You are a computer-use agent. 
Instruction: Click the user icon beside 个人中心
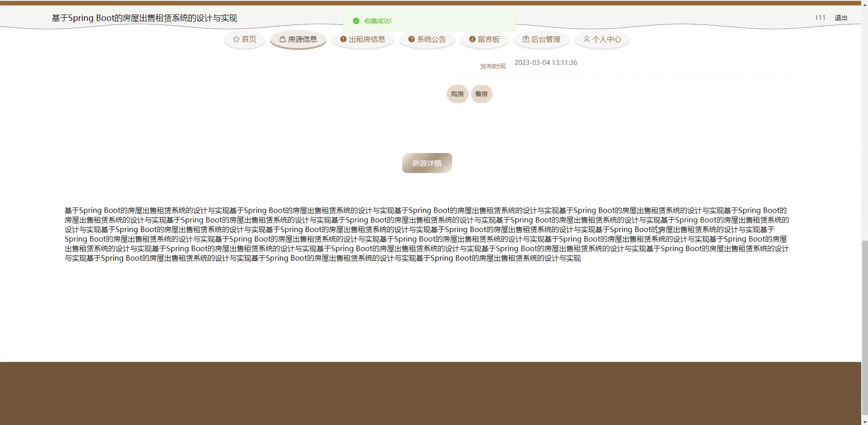pos(587,40)
